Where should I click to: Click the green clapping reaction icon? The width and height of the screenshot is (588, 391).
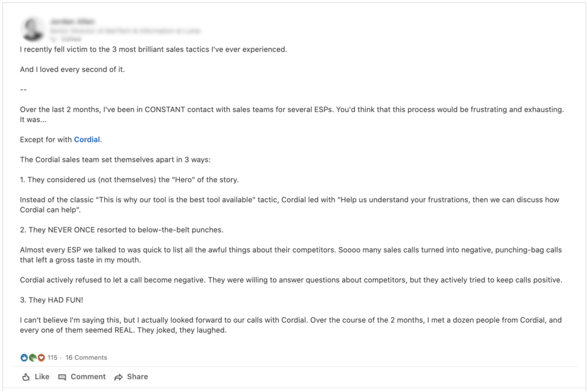[x=33, y=358]
